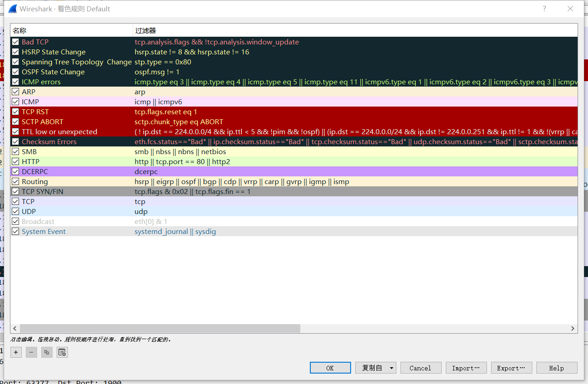Click the icmp || icmpv6 filter text
Screen dimensions: 588x384
pyautogui.click(x=158, y=102)
